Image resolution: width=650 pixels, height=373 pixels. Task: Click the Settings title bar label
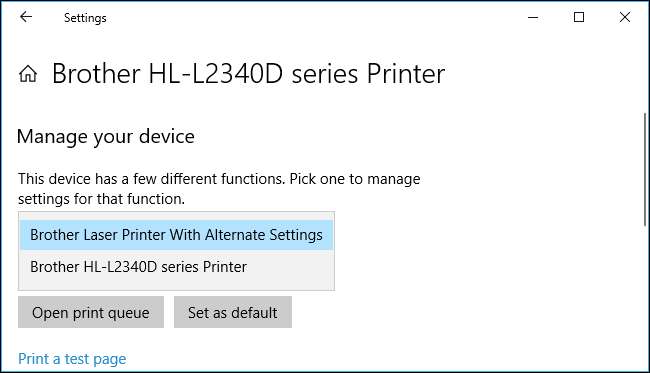[85, 18]
